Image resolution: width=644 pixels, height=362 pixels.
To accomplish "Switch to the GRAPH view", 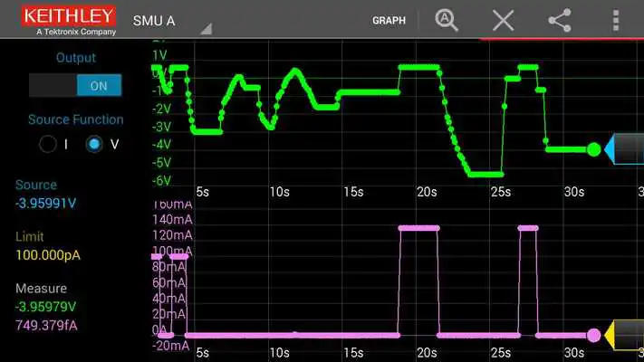I will (x=389, y=20).
